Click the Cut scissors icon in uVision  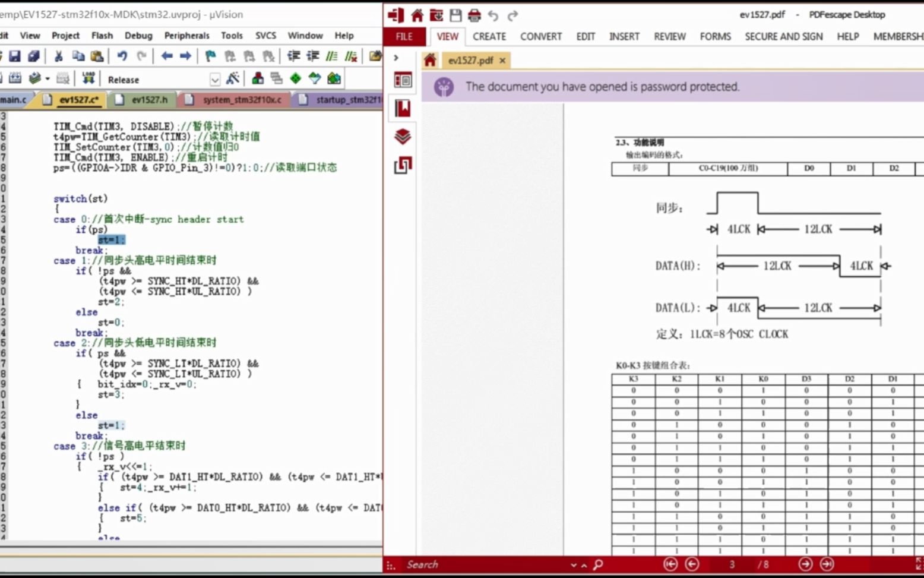[x=58, y=56]
